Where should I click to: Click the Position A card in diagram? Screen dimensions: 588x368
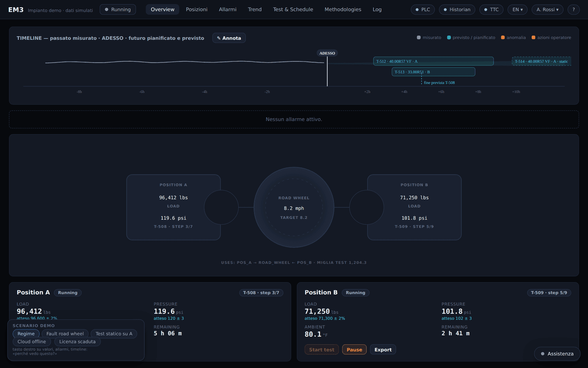coord(173,207)
